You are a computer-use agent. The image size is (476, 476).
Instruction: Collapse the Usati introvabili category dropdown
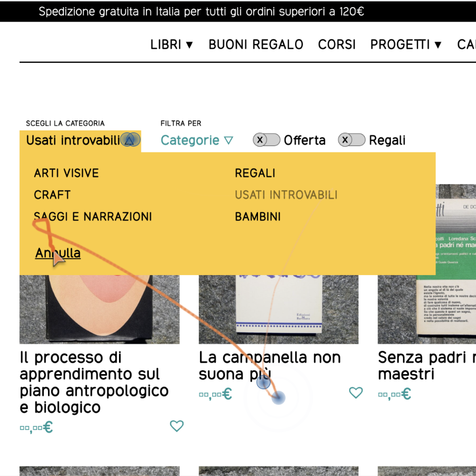coord(129,140)
